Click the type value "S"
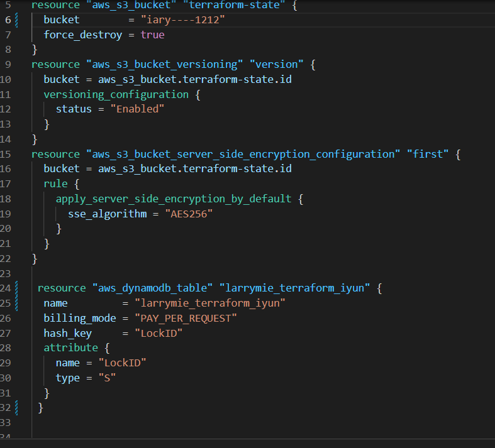 107,378
